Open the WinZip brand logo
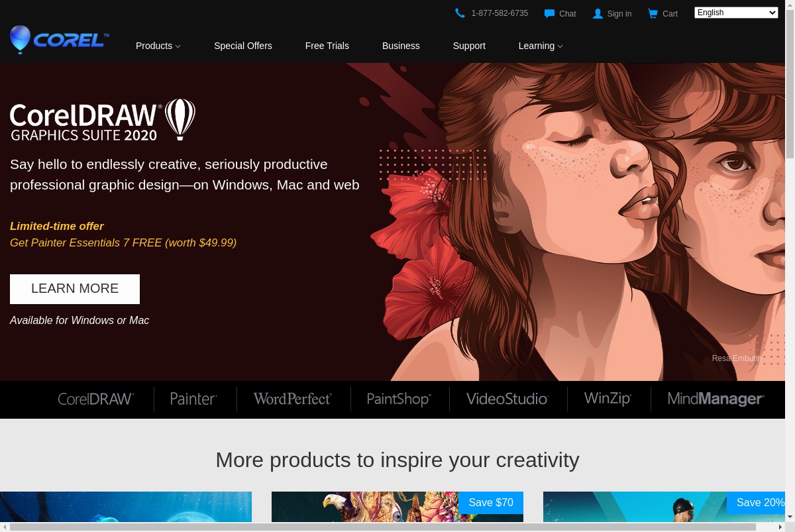Viewport: 795px width, 532px height. click(608, 399)
